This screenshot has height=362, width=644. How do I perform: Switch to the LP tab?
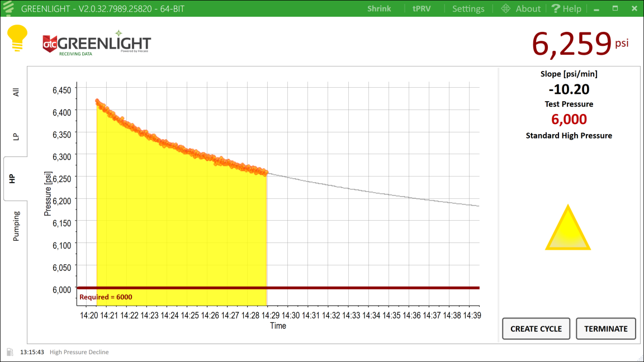16,136
